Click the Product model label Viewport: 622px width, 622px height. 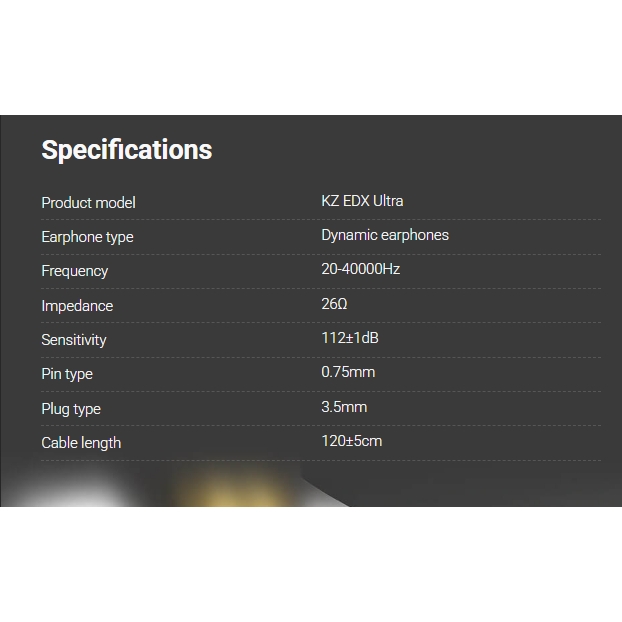click(x=88, y=202)
